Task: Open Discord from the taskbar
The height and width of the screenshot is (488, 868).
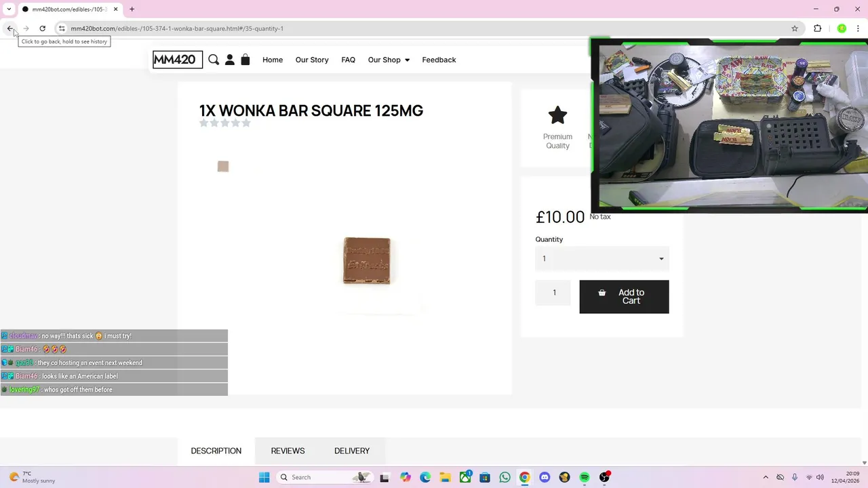Action: click(545, 477)
